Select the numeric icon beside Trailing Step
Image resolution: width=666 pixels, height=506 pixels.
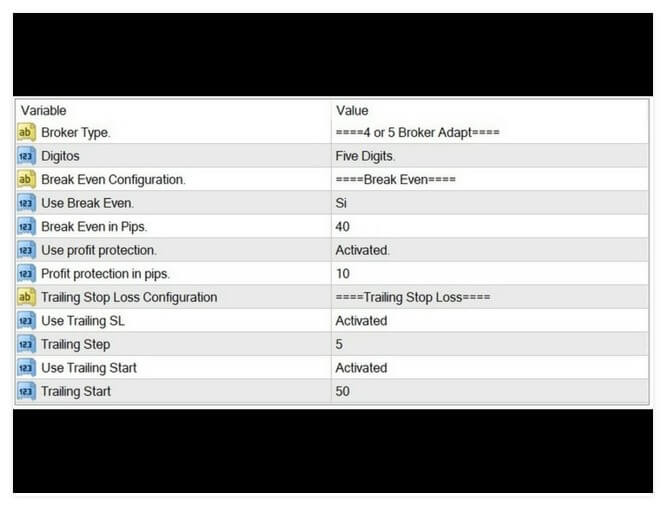26,344
